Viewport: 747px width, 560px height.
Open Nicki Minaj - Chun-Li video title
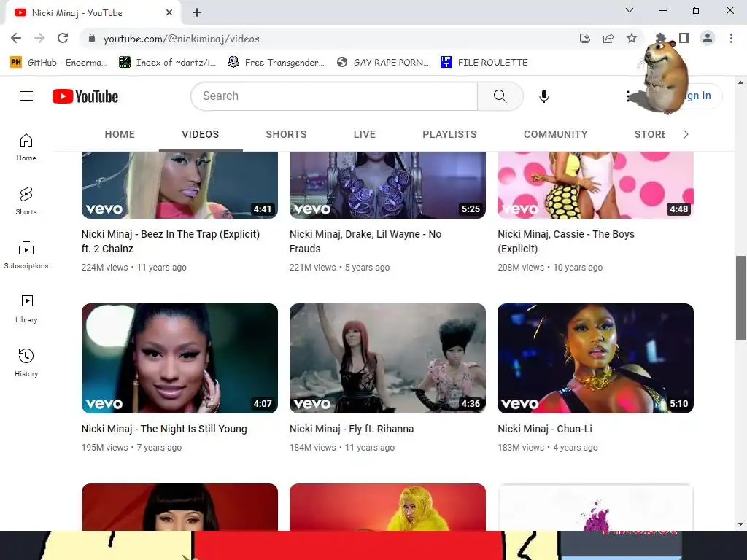tap(545, 429)
